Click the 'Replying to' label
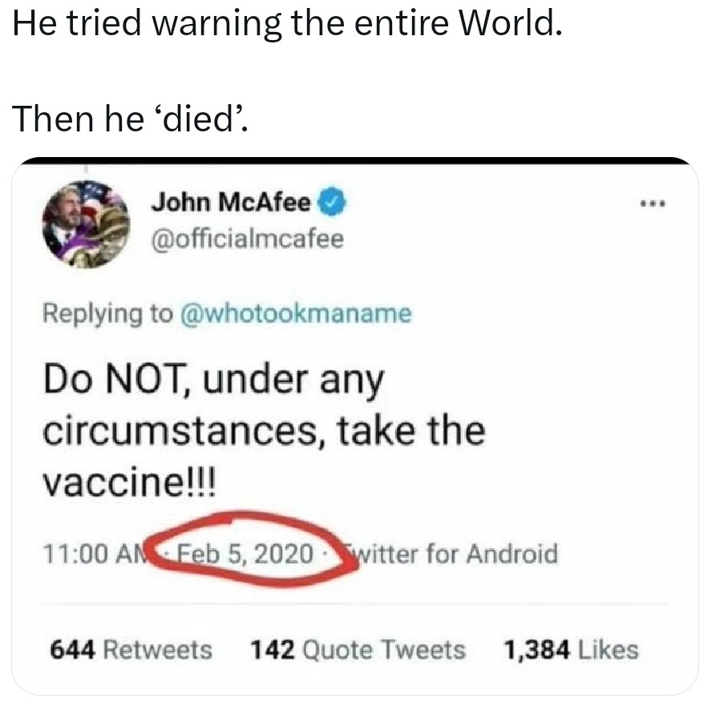The height and width of the screenshot is (710, 728). click(107, 313)
